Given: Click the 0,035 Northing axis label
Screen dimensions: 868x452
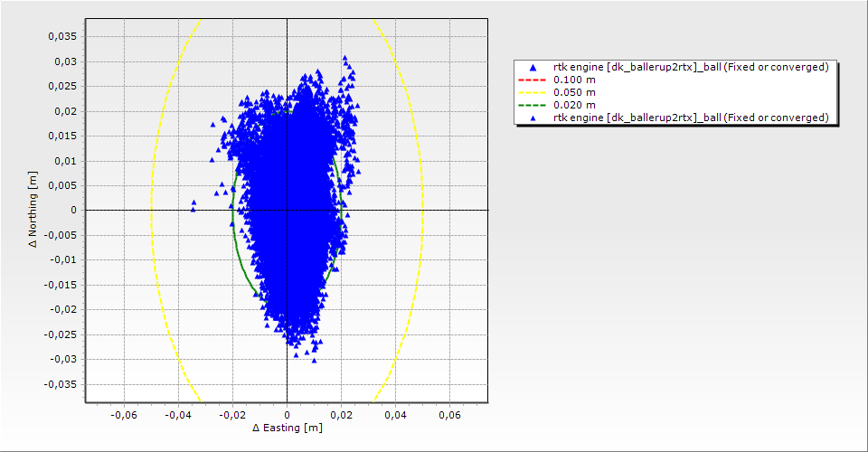Looking at the screenshot, I should [62, 36].
